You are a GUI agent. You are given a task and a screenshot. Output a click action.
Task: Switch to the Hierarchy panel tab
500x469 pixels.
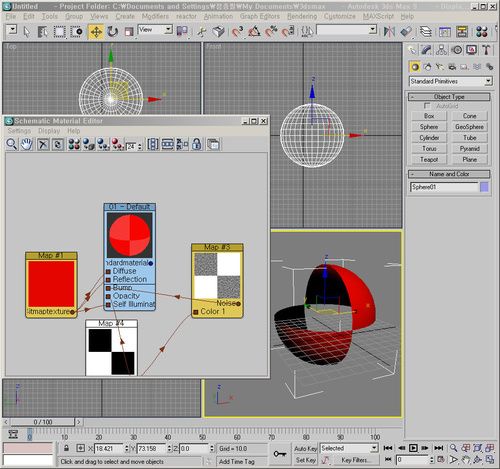coord(441,50)
